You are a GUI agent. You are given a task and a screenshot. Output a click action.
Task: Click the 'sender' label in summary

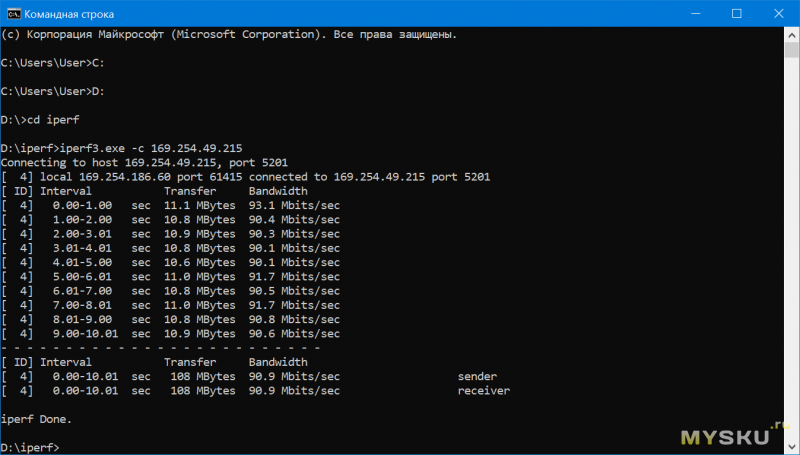pos(477,376)
